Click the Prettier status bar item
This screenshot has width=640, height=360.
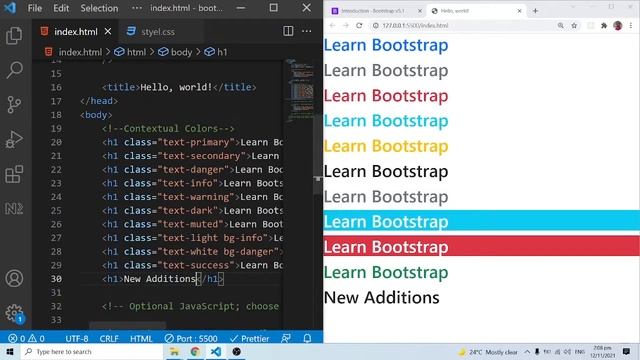click(249, 338)
